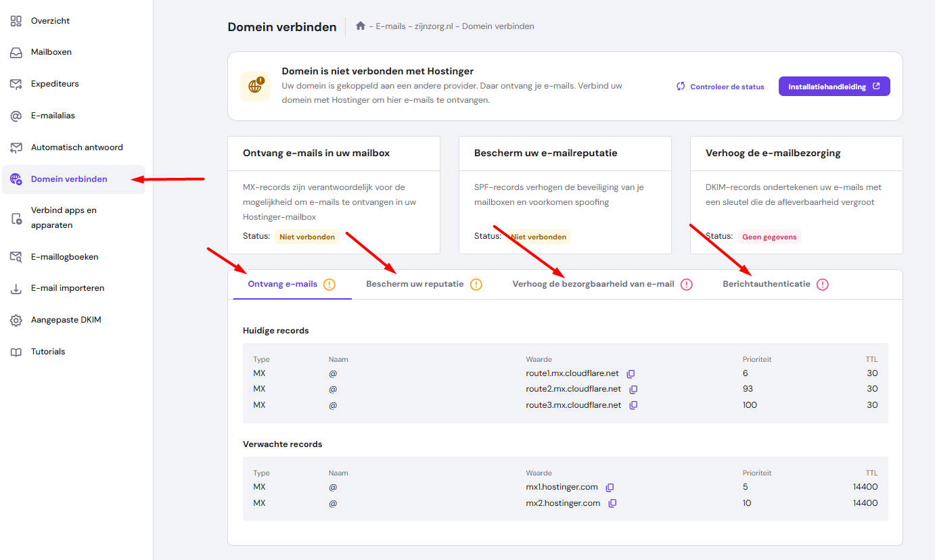
Task: Copy mx1.hostinger.com using its copy icon
Action: (609, 486)
